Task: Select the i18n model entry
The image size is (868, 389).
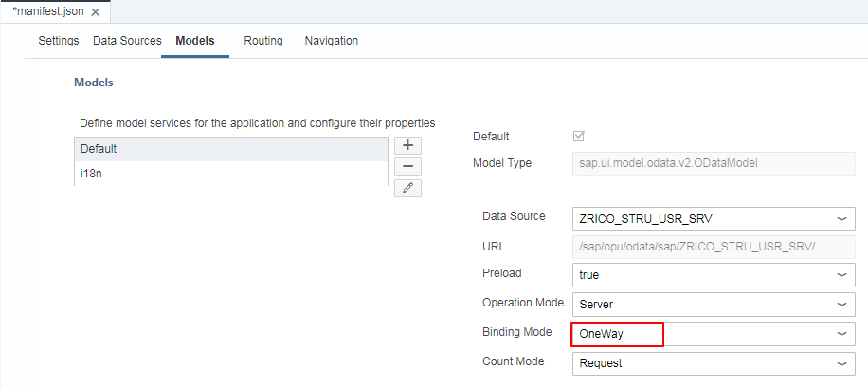Action: pos(230,174)
